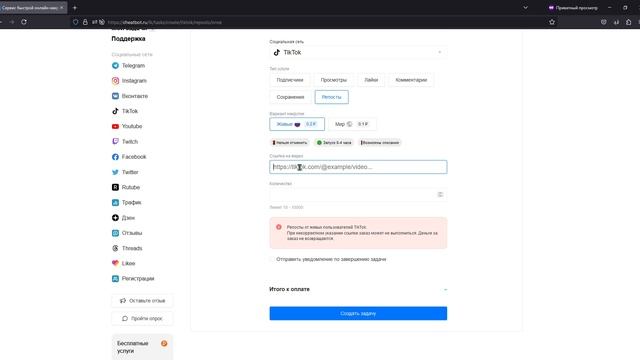Choose the Подписчики service type
The image size is (640, 360).
tap(290, 80)
